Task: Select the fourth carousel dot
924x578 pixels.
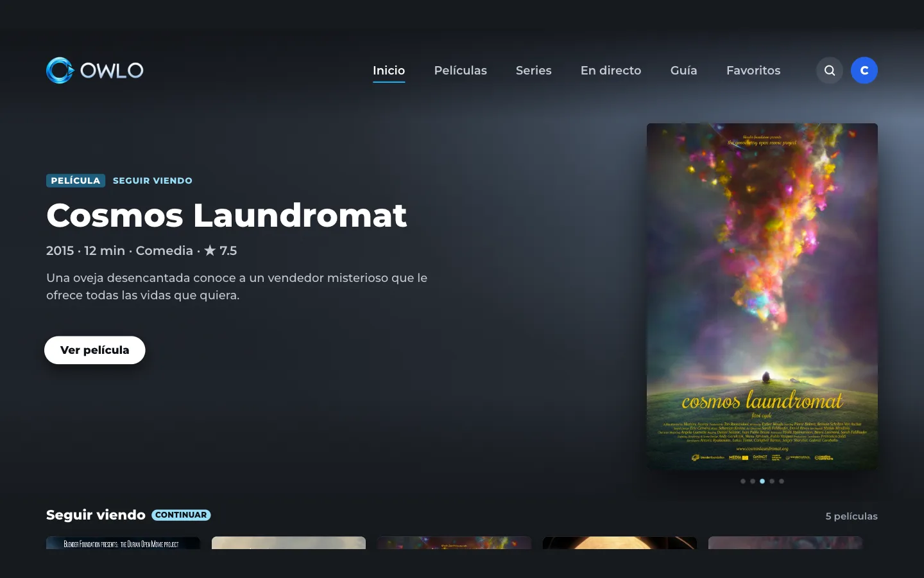Action: pyautogui.click(x=772, y=481)
